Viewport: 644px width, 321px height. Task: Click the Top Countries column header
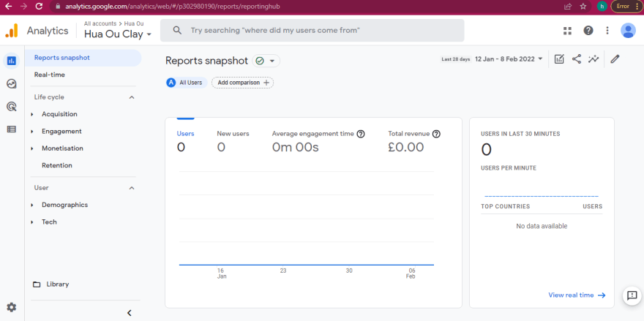point(505,206)
